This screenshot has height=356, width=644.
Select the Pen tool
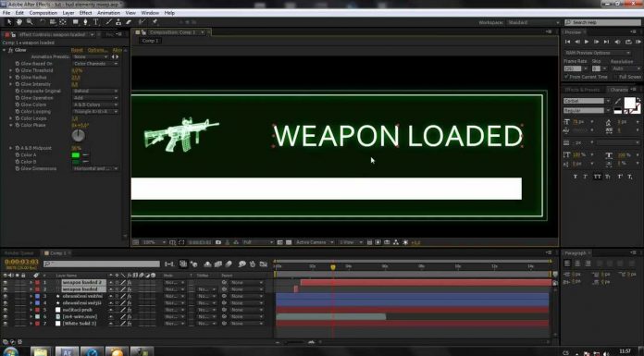[85, 22]
